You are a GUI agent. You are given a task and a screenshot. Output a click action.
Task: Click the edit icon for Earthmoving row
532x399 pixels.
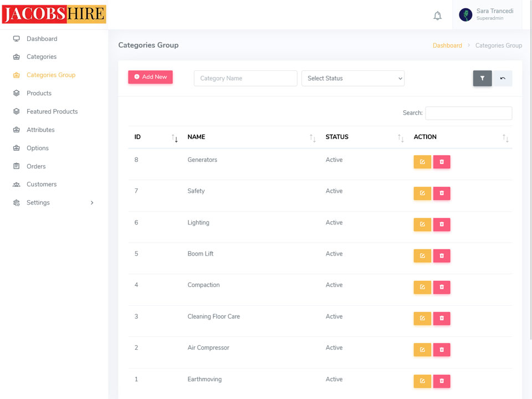click(x=422, y=381)
